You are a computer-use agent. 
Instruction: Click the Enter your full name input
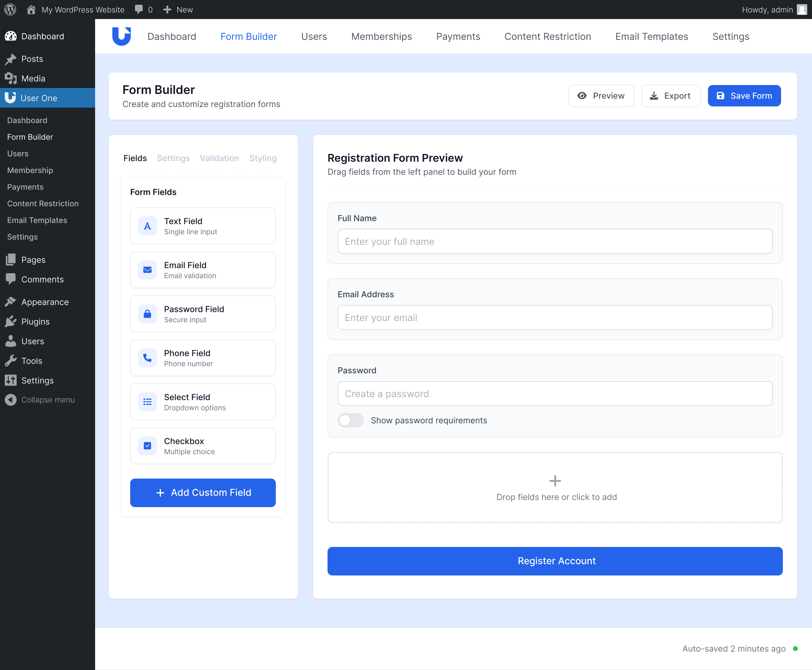[555, 241]
